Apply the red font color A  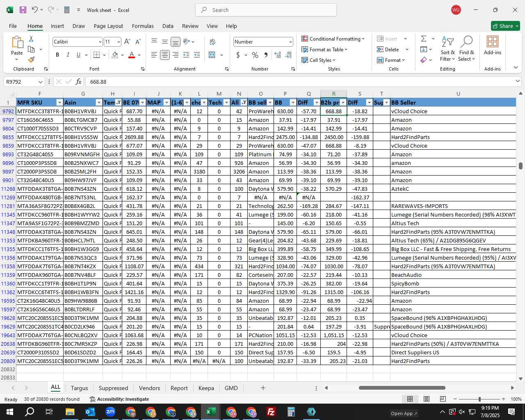(132, 55)
